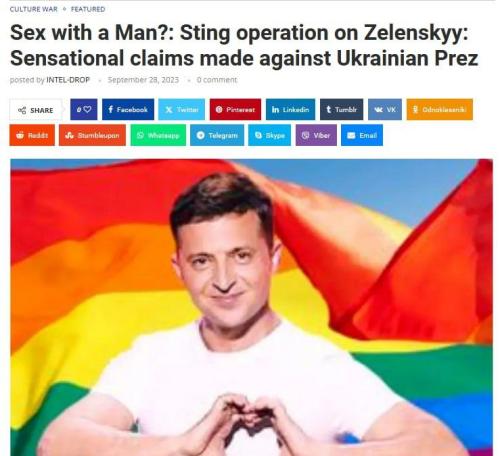
Task: Visit the INTEL-DROP author page
Action: tap(68, 80)
